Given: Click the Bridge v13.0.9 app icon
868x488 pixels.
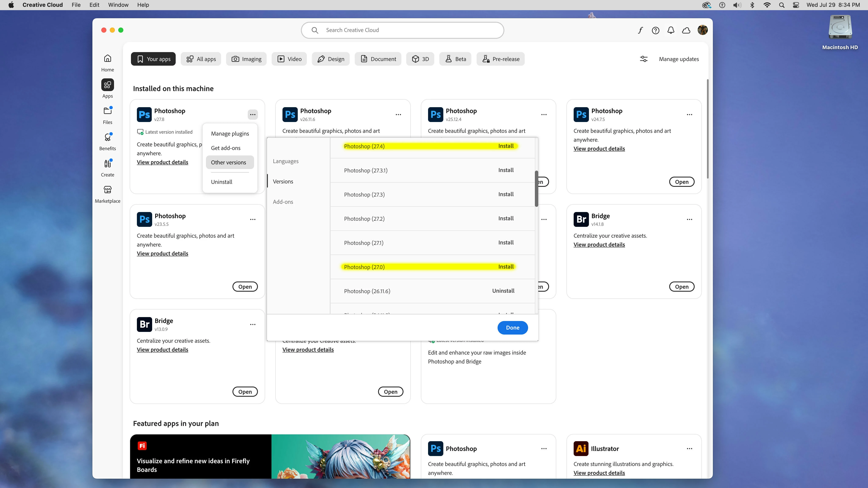Looking at the screenshot, I should pyautogui.click(x=144, y=324).
